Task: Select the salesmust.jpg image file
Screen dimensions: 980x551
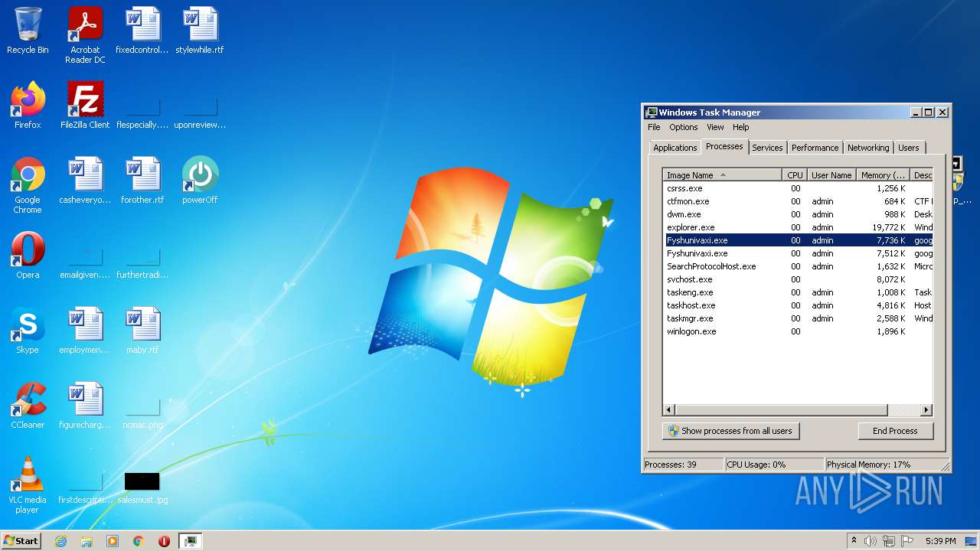Action: pos(142,487)
